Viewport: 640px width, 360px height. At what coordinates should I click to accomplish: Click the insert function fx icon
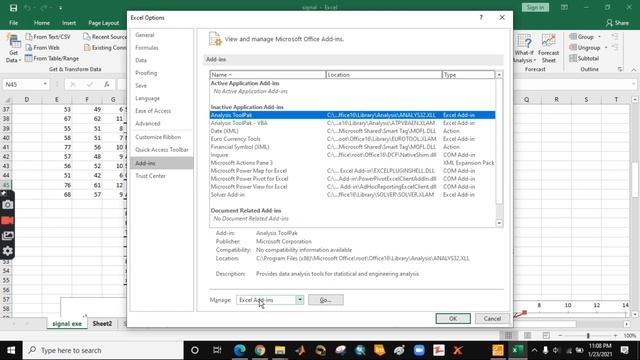click(x=107, y=84)
